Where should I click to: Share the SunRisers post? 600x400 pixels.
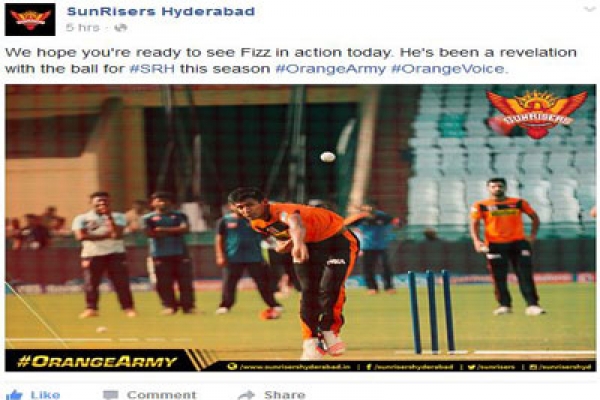[272, 395]
